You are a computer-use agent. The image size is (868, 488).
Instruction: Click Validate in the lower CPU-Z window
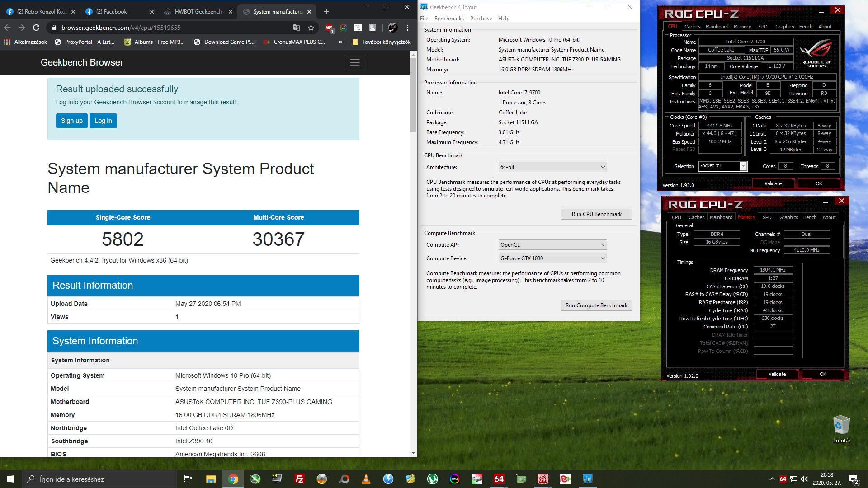[777, 374]
